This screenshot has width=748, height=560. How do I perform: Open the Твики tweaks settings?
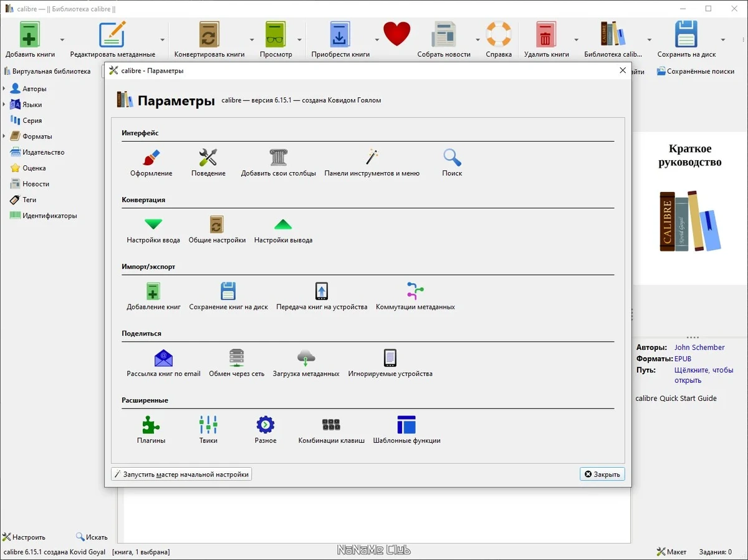click(x=208, y=430)
